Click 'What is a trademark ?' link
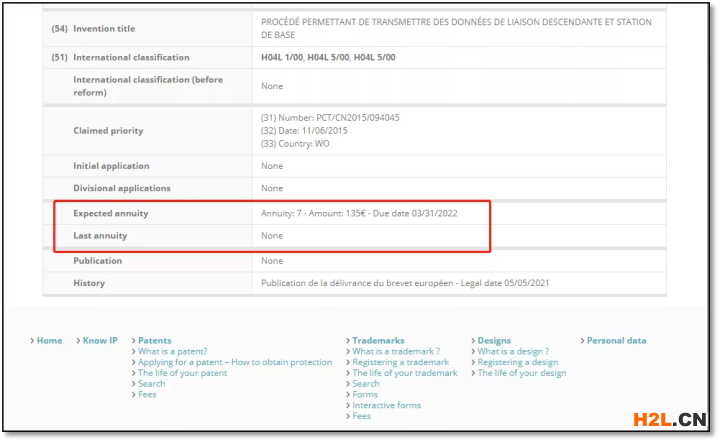This screenshot has height=442, width=720. [396, 352]
